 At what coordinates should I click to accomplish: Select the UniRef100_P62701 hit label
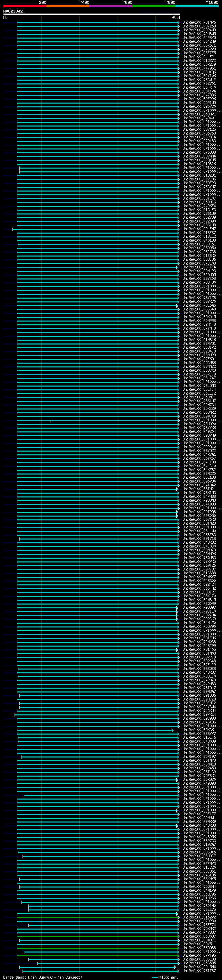[199, 84]
